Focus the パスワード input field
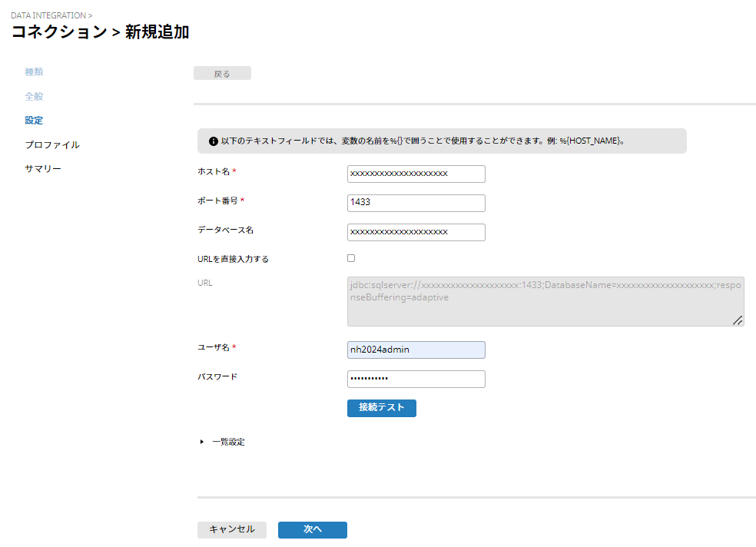 click(416, 379)
